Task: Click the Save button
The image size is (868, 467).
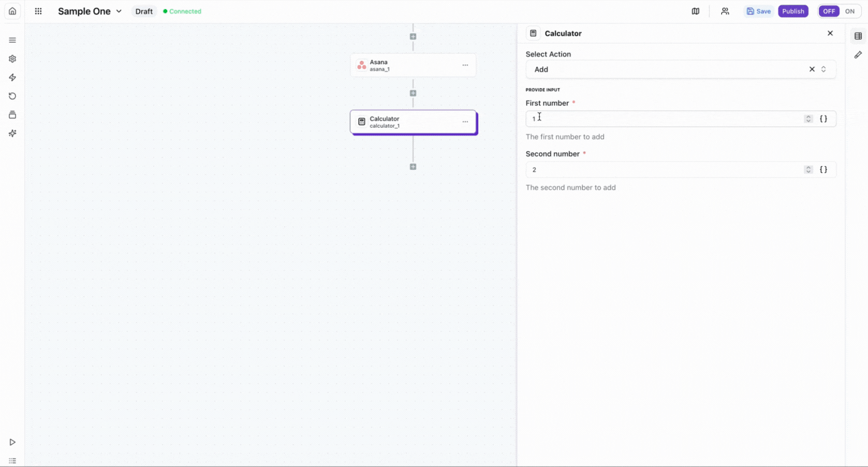Action: click(758, 11)
